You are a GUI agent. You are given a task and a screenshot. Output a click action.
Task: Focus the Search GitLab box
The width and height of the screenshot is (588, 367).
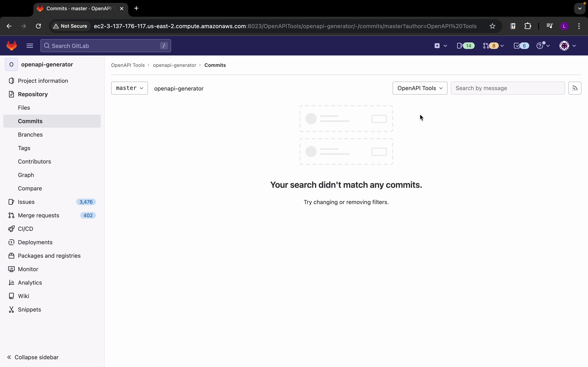tap(105, 46)
